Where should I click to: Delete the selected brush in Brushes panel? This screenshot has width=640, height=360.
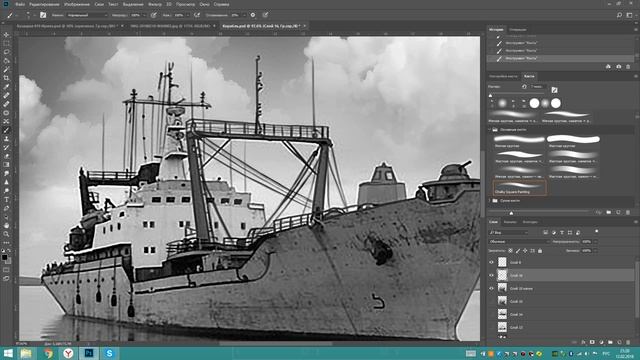628,212
